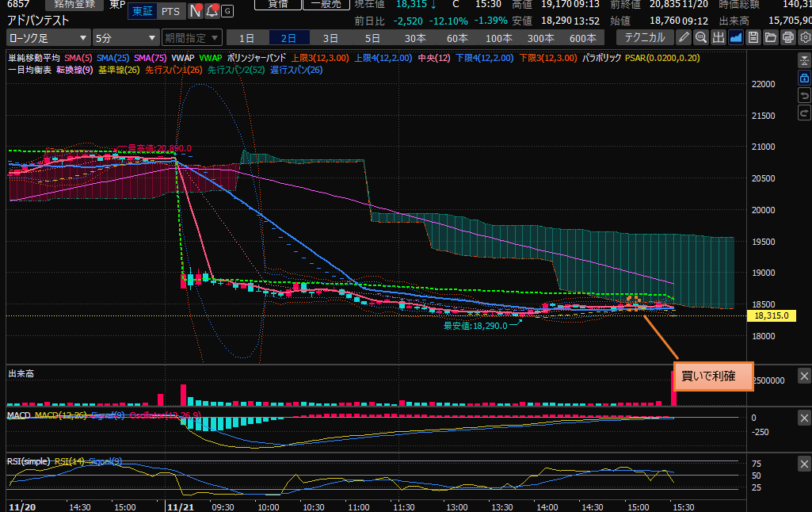The image size is (812, 512).
Task: Open the bell alert notifications icon
Action: (x=211, y=11)
